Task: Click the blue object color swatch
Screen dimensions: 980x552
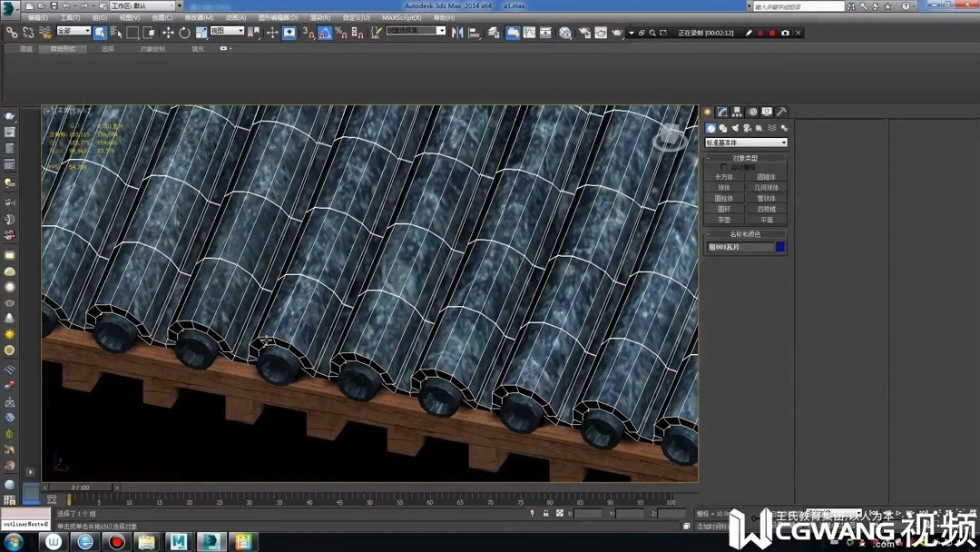Action: coord(780,247)
